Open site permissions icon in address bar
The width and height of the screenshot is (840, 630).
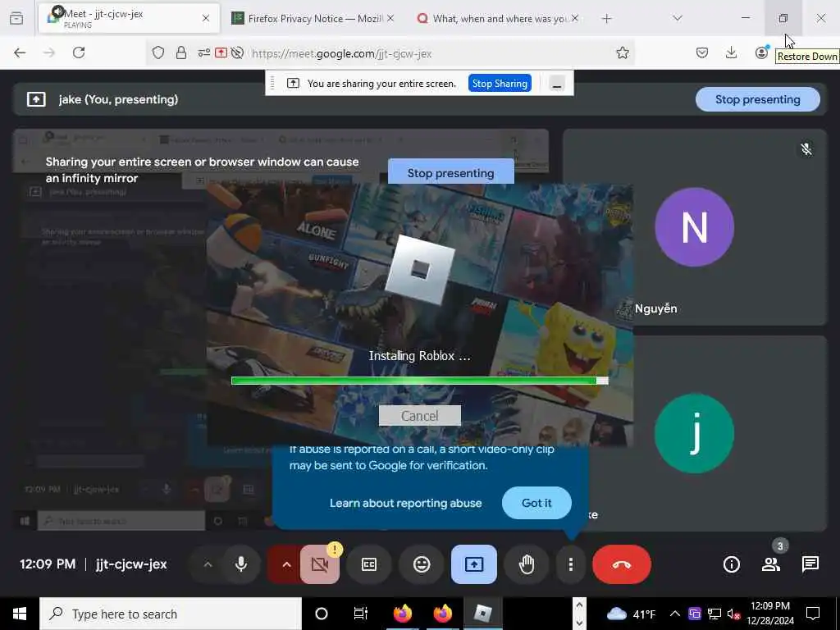(203, 52)
